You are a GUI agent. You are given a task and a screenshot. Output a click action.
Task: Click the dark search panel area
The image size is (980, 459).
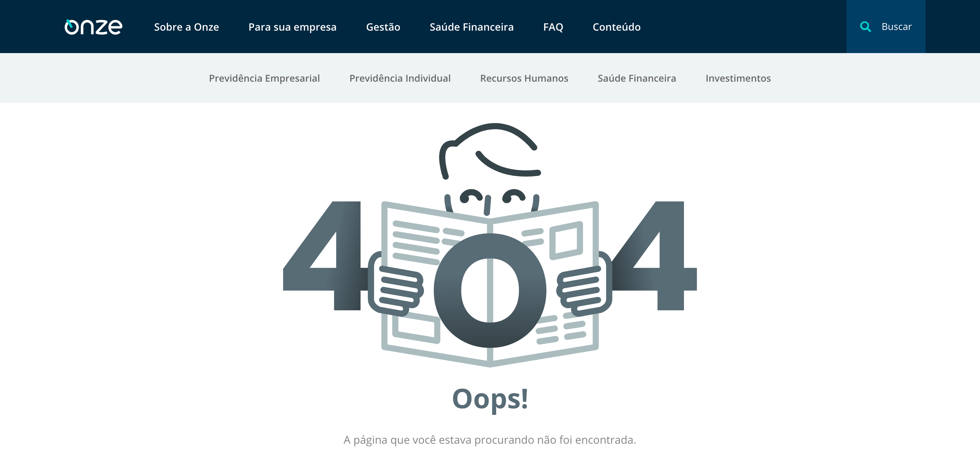(x=886, y=26)
